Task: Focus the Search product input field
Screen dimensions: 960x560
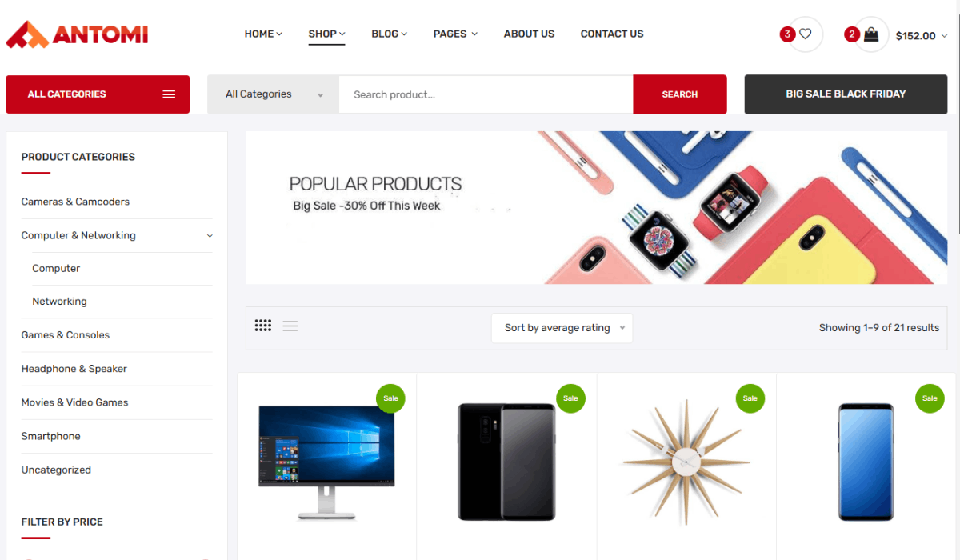Action: [486, 94]
